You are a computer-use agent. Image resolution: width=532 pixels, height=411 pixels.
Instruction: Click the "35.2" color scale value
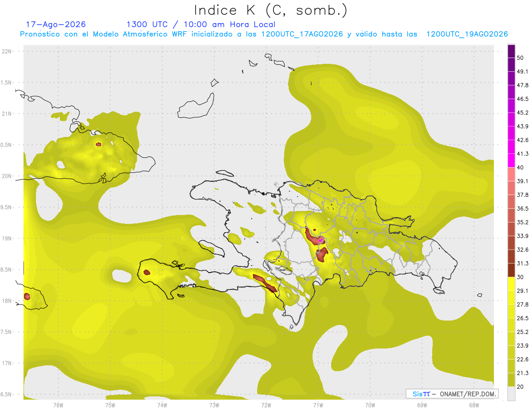pos(523,222)
